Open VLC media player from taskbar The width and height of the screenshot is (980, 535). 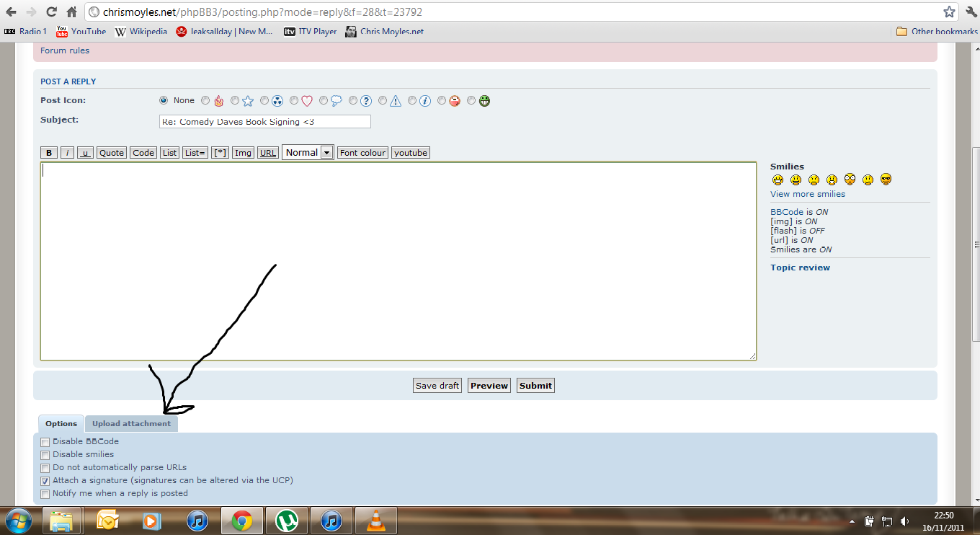pyautogui.click(x=375, y=520)
